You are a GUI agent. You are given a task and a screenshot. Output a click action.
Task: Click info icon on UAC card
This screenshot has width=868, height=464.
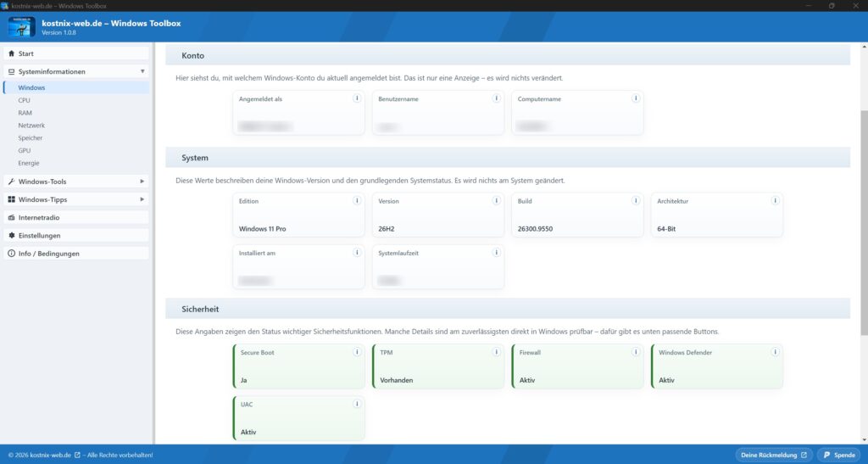[357, 404]
